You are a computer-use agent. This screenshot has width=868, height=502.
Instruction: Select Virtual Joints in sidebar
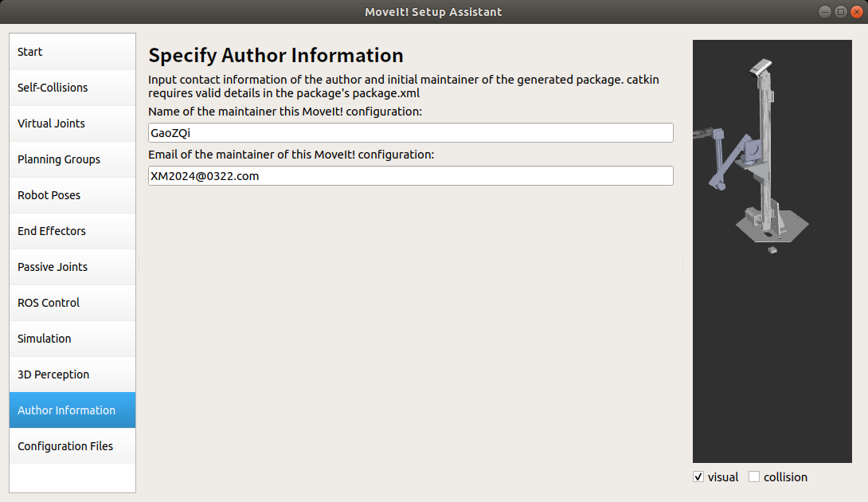click(72, 124)
